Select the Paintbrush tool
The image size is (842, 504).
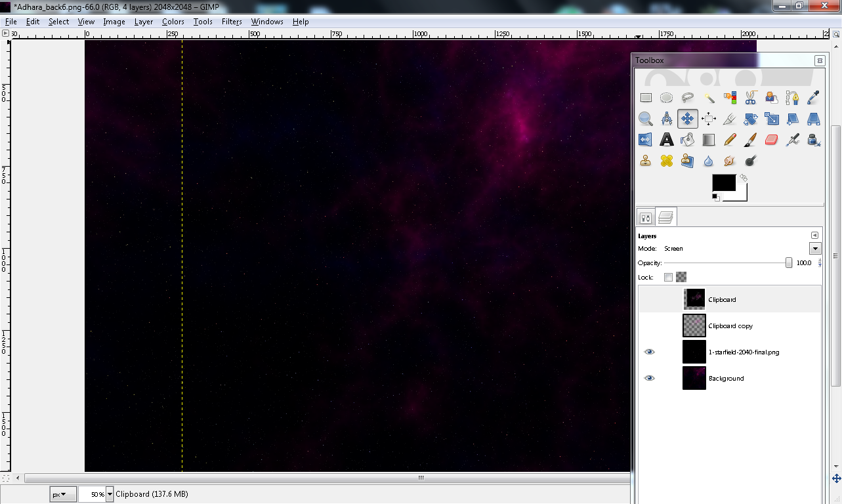tap(751, 140)
